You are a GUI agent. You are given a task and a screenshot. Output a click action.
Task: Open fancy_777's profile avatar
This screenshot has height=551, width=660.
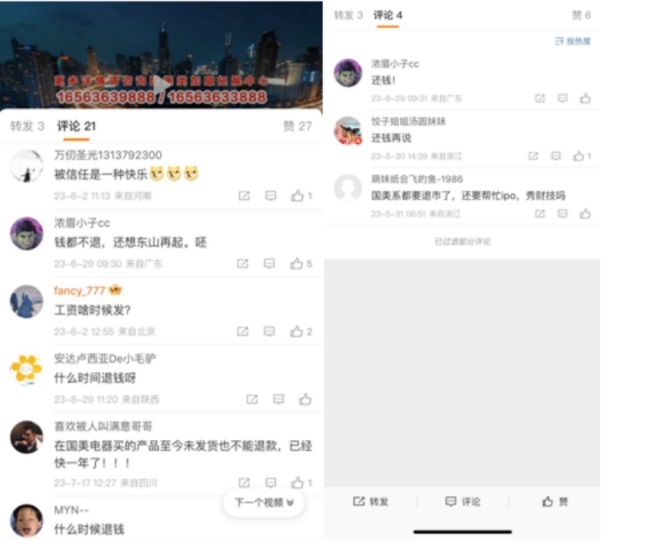pos(27,302)
